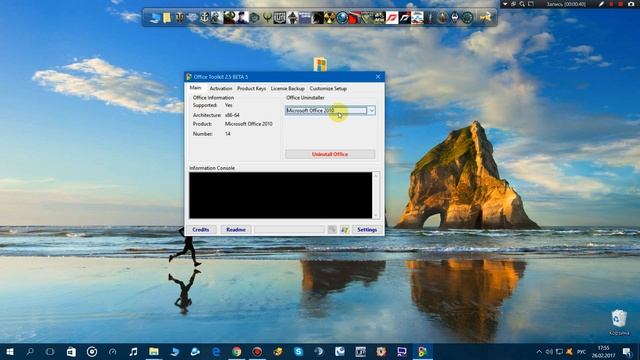This screenshot has height=360, width=640.
Task: Launch the radiation symbol game in dock
Action: [329, 18]
